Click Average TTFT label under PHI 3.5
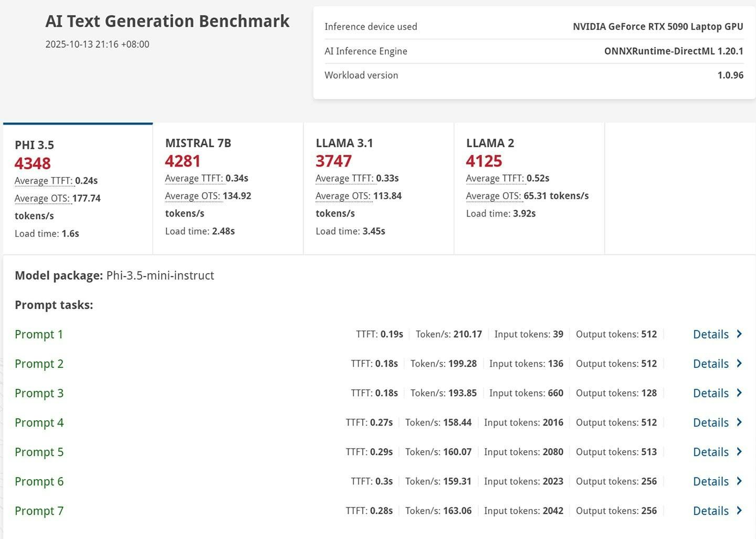Image resolution: width=756 pixels, height=539 pixels. pos(44,181)
